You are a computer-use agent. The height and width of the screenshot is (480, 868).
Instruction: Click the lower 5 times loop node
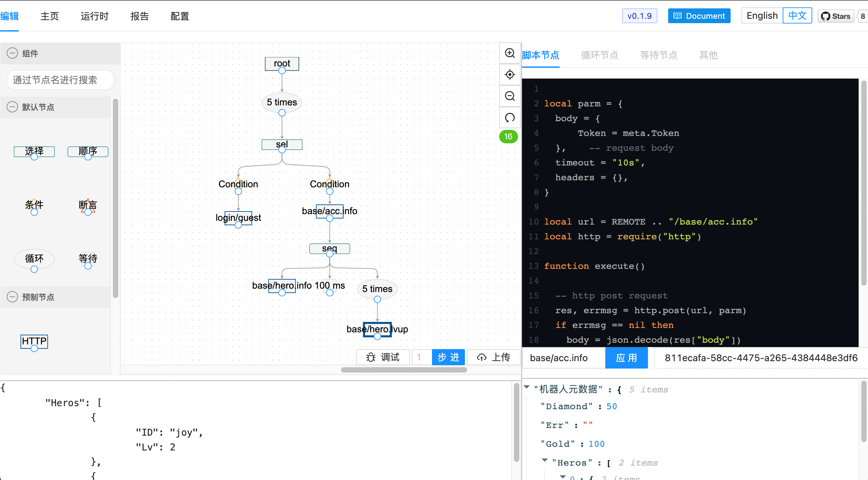tap(377, 289)
